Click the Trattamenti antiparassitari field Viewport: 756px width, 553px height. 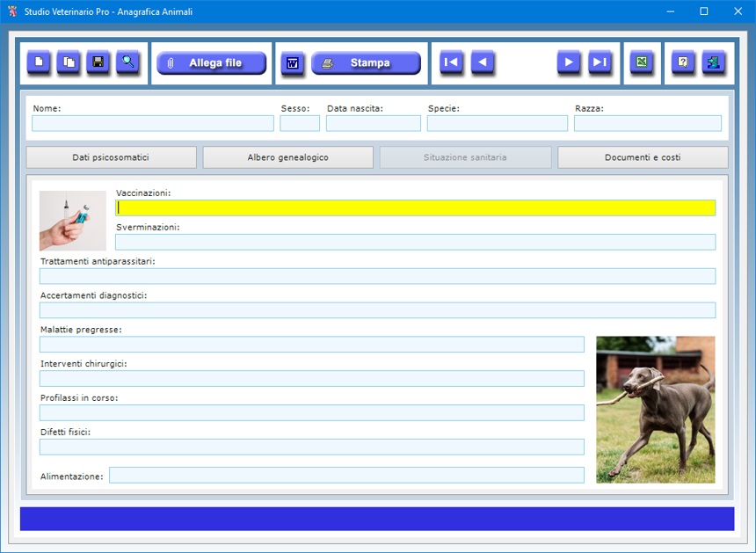pos(377,276)
